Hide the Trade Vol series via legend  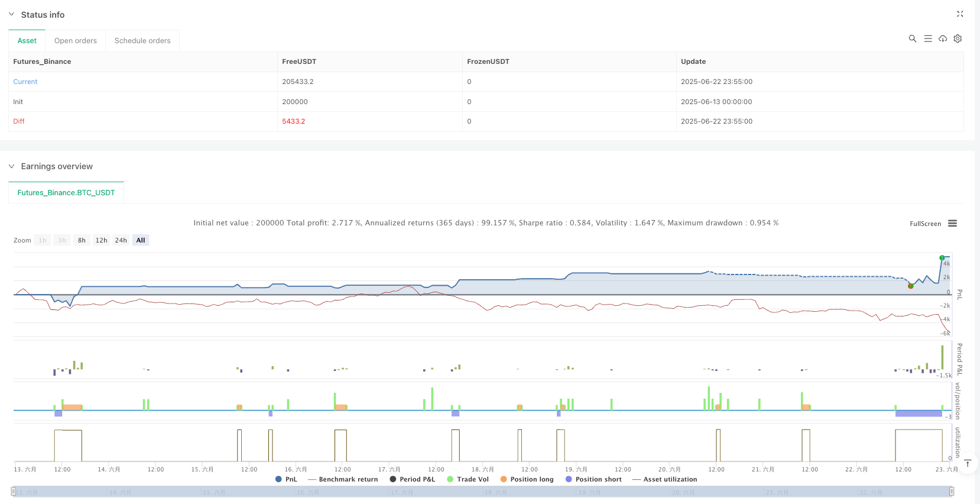coord(468,479)
